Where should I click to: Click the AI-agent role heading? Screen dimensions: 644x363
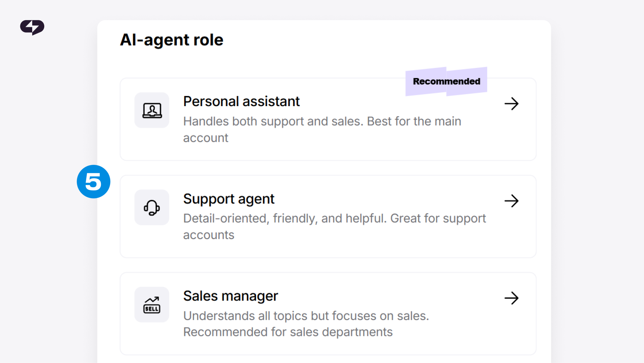click(x=172, y=40)
